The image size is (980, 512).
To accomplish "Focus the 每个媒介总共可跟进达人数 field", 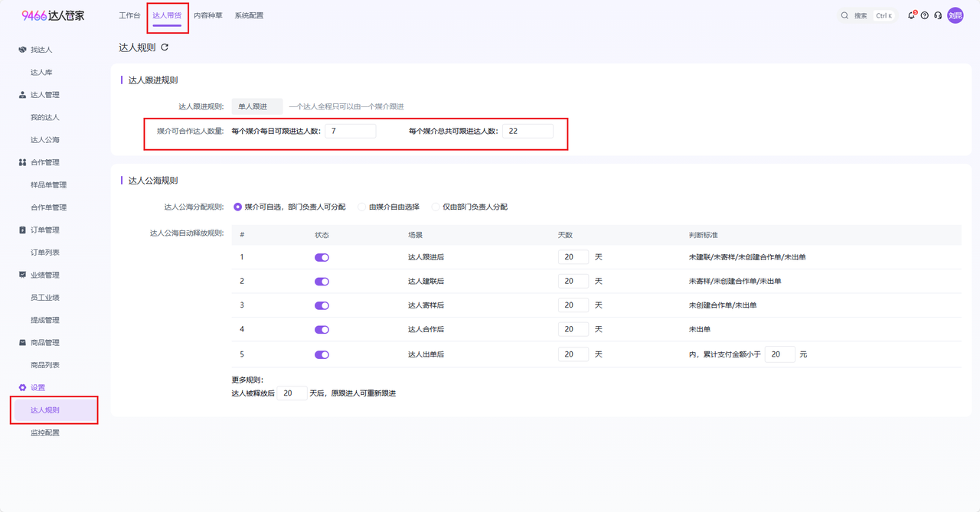I will tap(528, 131).
